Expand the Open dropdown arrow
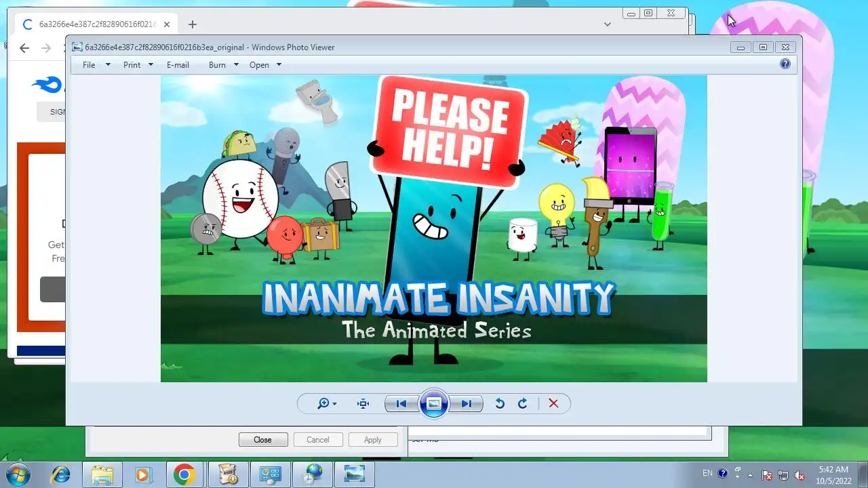The image size is (868, 488). 279,65
